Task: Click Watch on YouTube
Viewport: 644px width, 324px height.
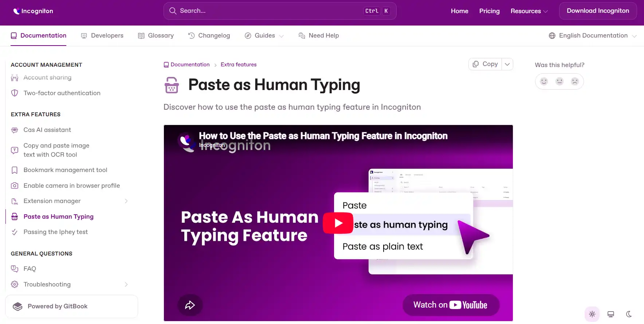Action: click(451, 305)
